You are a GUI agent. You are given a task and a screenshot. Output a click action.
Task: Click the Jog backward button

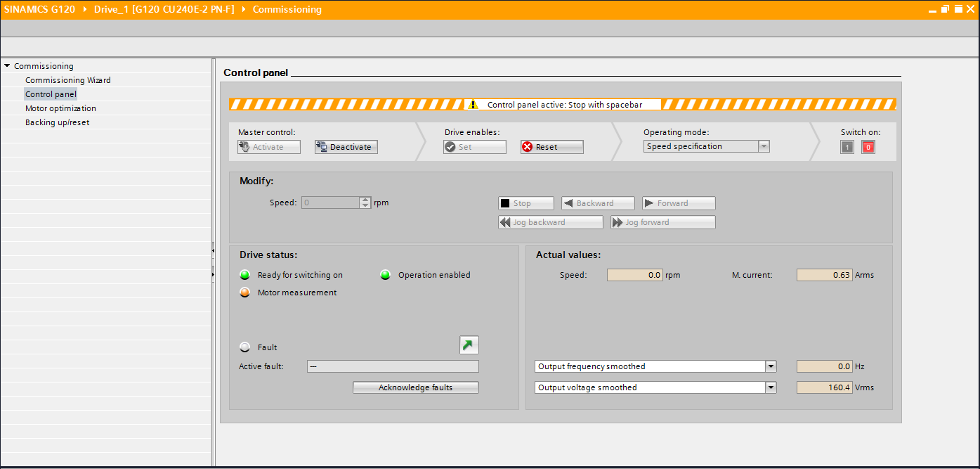click(x=551, y=222)
